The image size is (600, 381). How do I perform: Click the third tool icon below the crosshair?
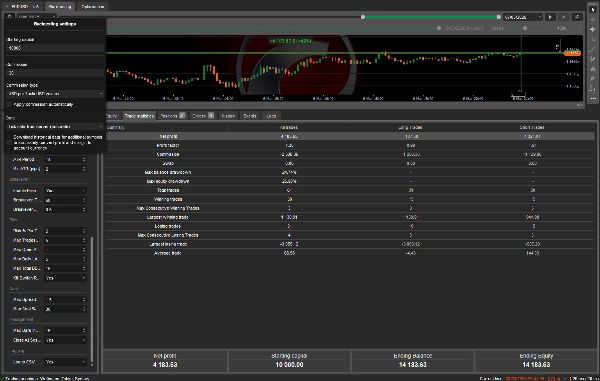(x=592, y=29)
